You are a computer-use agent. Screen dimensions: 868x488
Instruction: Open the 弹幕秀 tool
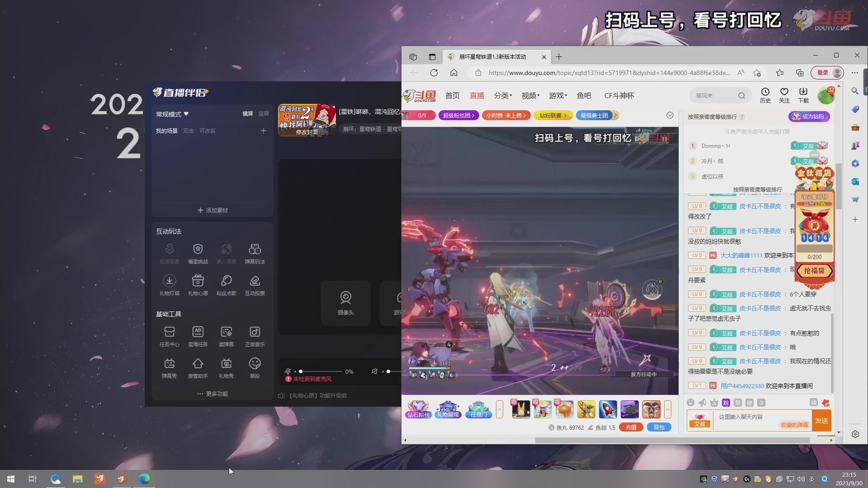(x=170, y=368)
